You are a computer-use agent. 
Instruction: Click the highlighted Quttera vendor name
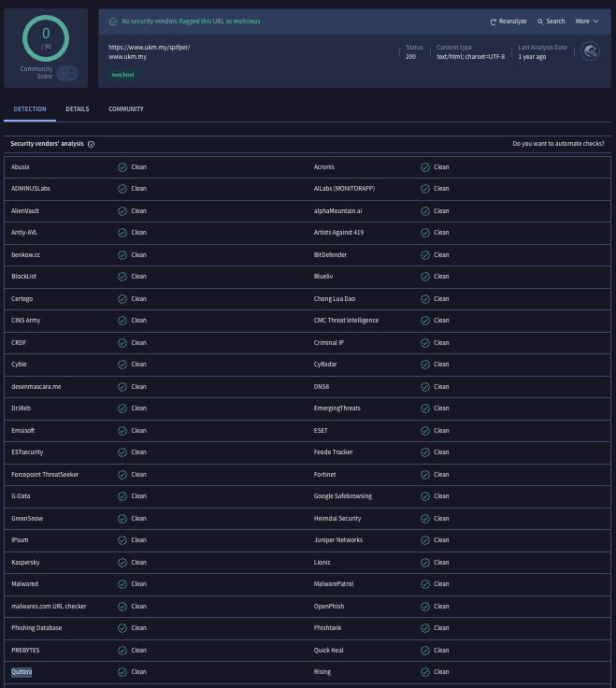point(21,672)
